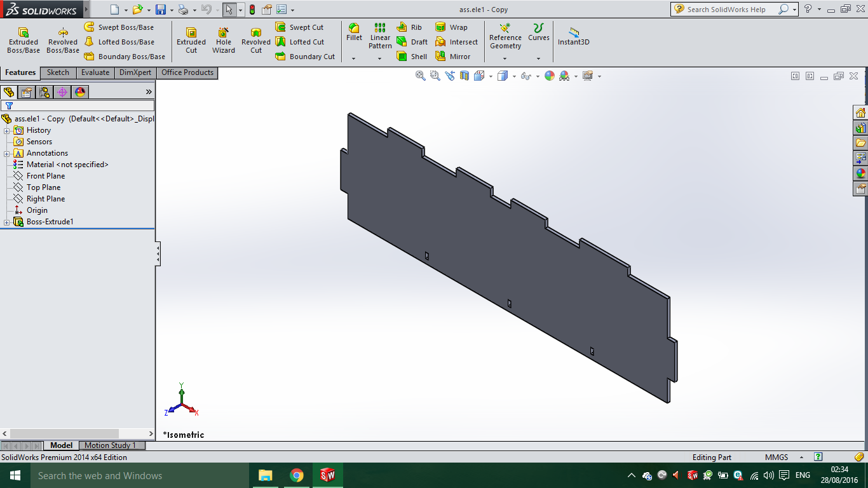
Task: Choose the Shell tool
Action: 412,57
